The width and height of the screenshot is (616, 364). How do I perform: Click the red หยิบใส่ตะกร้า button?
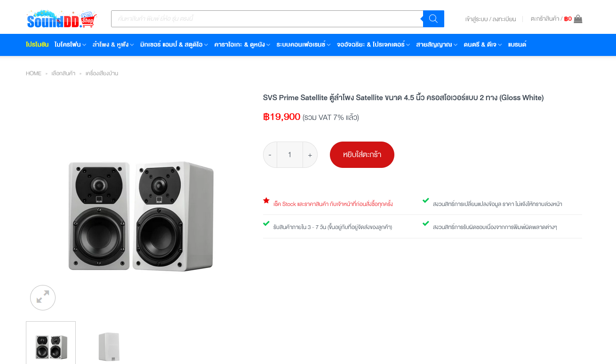pos(362,155)
